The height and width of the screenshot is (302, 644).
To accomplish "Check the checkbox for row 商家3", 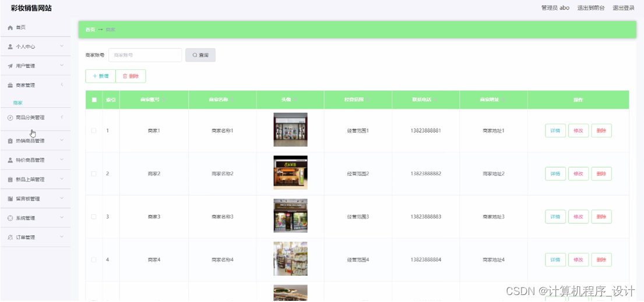I will [x=94, y=216].
